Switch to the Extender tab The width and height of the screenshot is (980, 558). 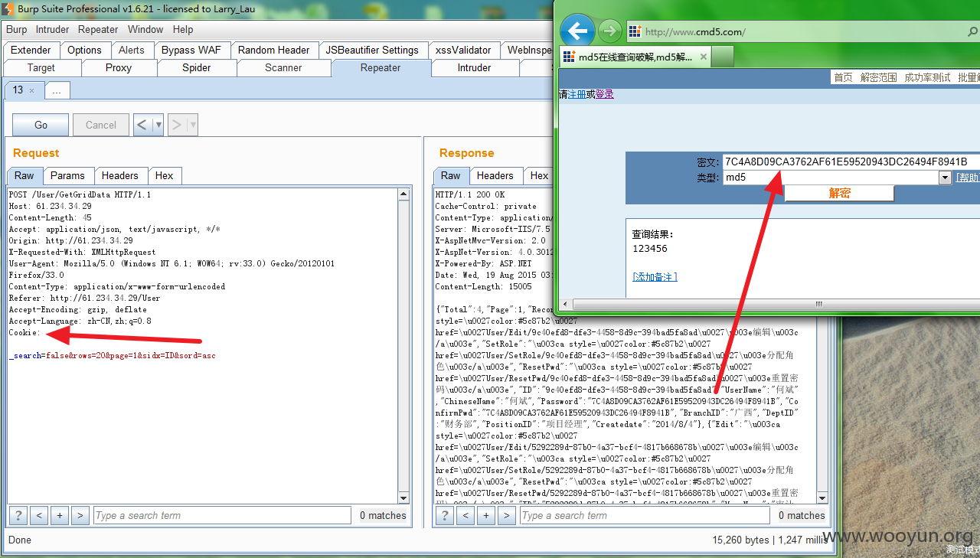coord(31,50)
